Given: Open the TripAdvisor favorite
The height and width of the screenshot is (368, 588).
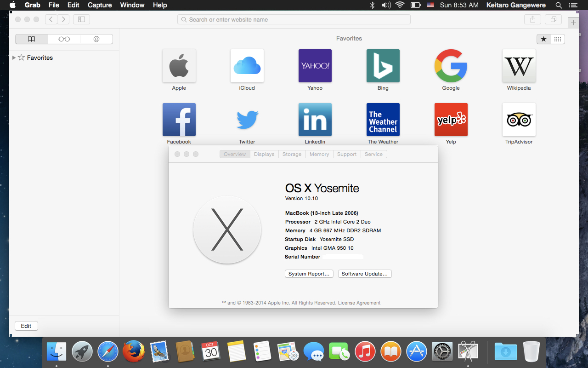Looking at the screenshot, I should click(519, 120).
